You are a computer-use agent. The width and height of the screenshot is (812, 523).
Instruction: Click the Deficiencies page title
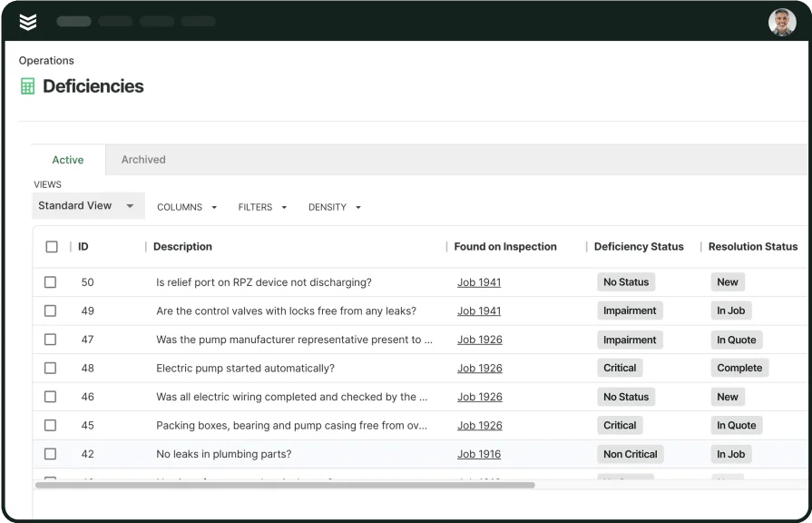(93, 86)
